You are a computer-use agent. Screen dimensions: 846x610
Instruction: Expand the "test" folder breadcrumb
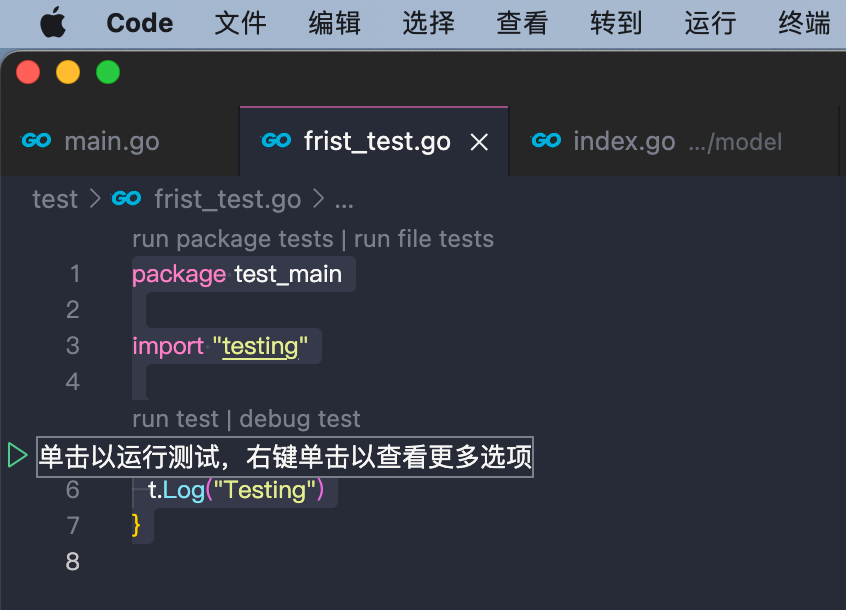coord(55,199)
